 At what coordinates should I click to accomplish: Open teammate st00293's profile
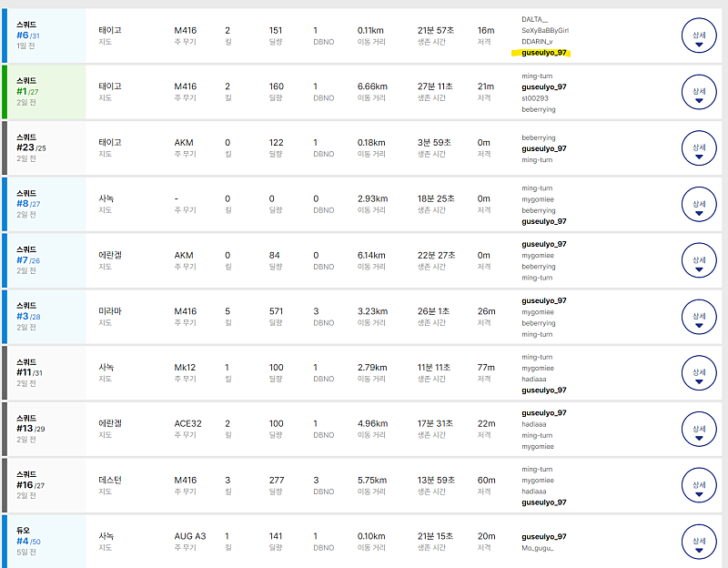[535, 98]
